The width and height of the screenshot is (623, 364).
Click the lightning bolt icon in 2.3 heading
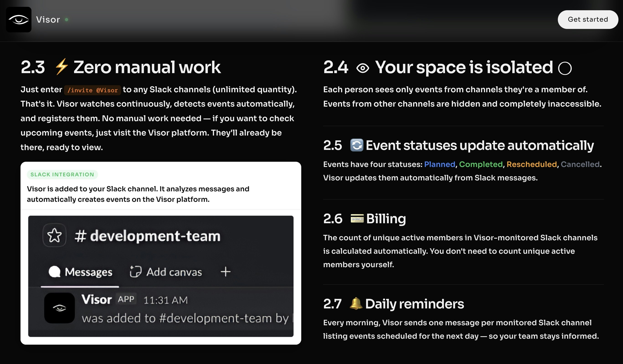[62, 67]
